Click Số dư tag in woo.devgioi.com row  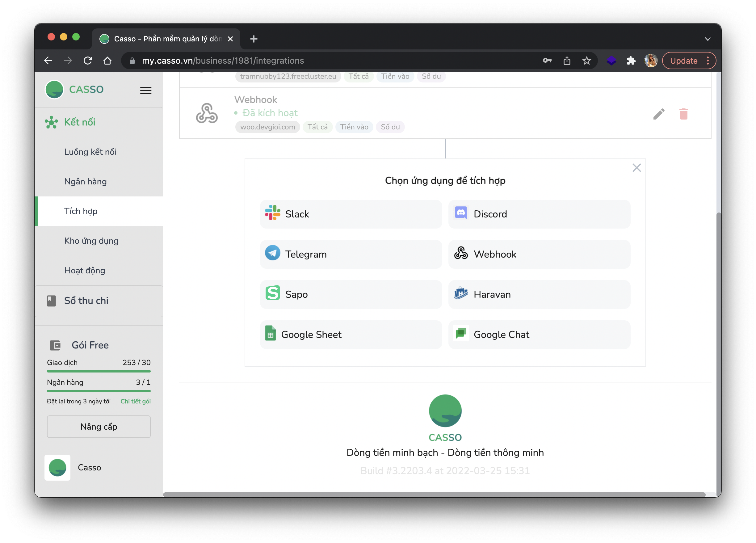point(390,127)
